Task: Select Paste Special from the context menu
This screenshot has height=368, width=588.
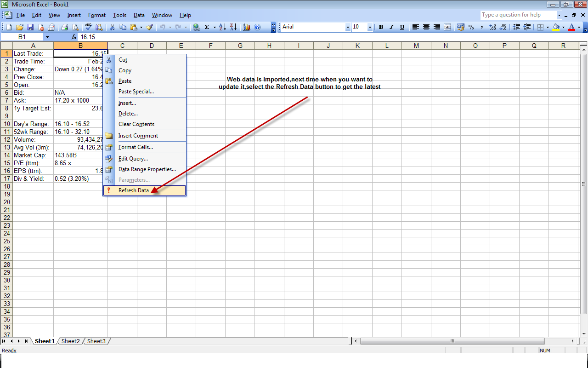Action: click(x=145, y=92)
